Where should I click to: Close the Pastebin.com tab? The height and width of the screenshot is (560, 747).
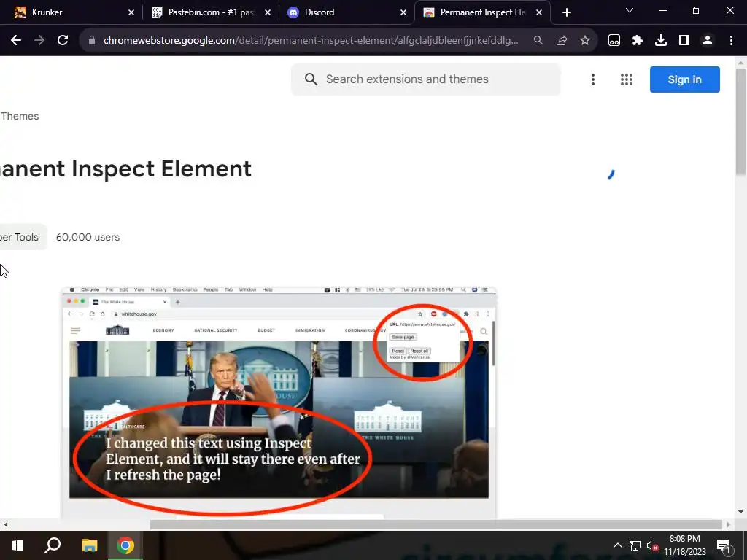pos(267,12)
